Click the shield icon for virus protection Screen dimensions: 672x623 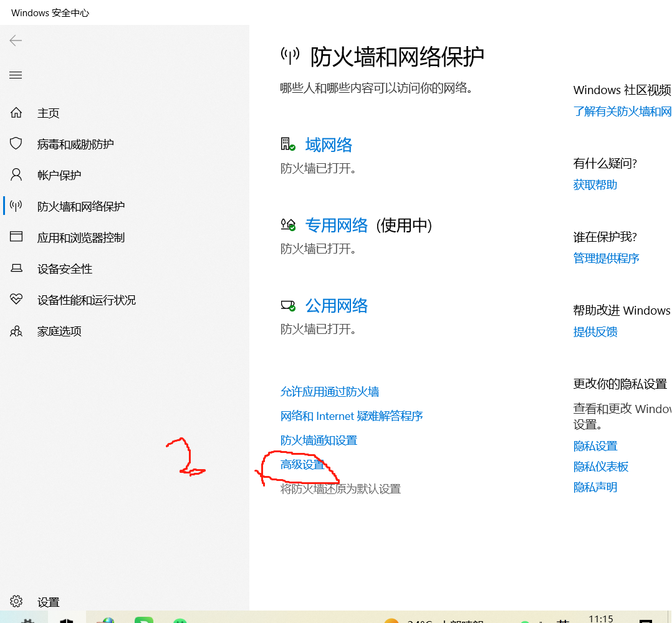tap(16, 143)
